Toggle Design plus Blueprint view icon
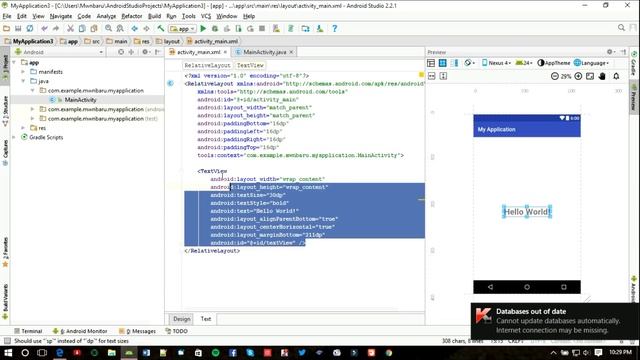Image resolution: width=640 pixels, height=360 pixels. (455, 63)
